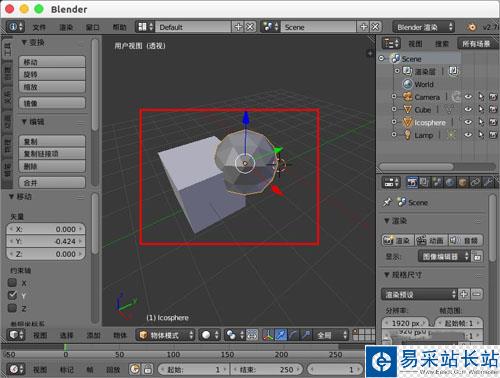Open the 帮助 menu
Image resolution: width=500 pixels, height=378 pixels.
point(119,27)
